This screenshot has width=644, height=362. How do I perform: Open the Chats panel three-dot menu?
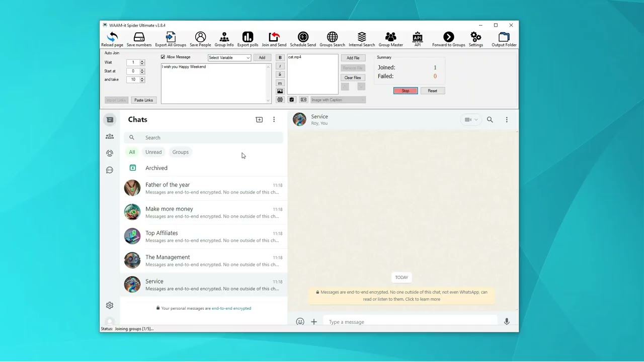(274, 120)
